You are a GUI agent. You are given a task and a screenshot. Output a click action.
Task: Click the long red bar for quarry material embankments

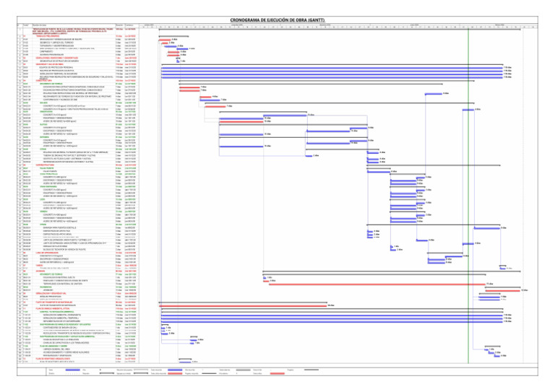[377, 284]
